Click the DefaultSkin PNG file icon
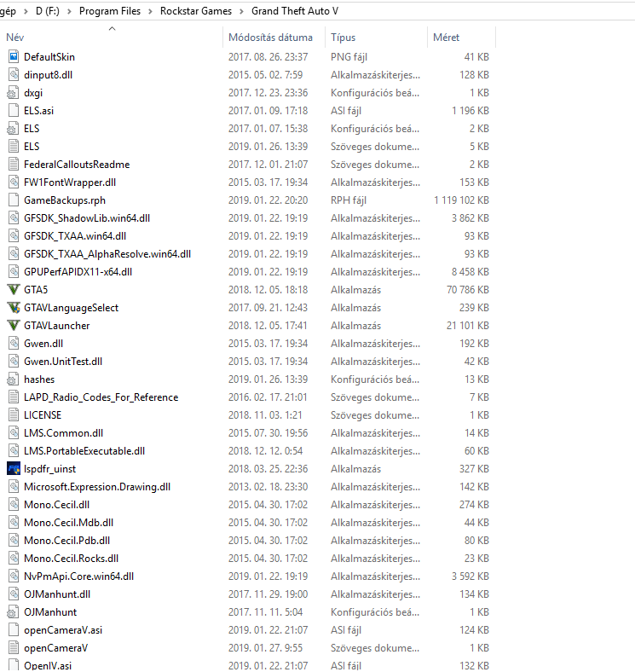Image resolution: width=635 pixels, height=672 pixels. click(14, 56)
